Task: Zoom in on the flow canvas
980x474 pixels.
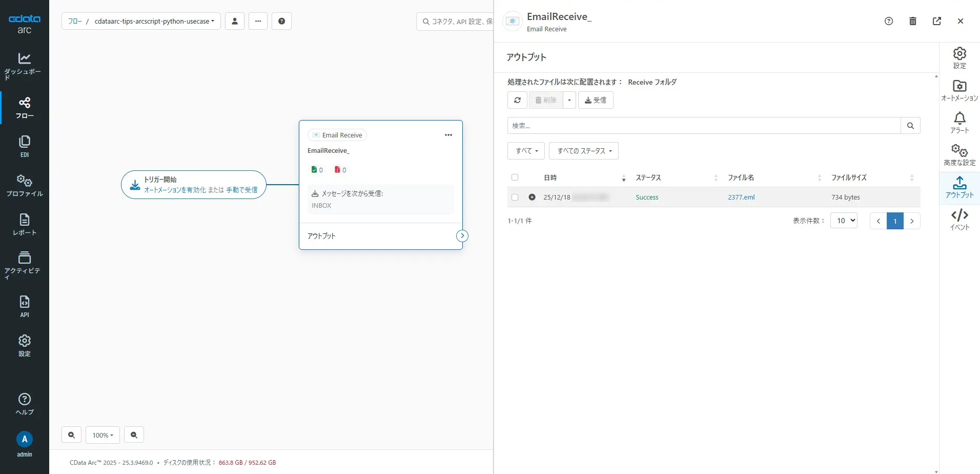Action: click(x=72, y=435)
